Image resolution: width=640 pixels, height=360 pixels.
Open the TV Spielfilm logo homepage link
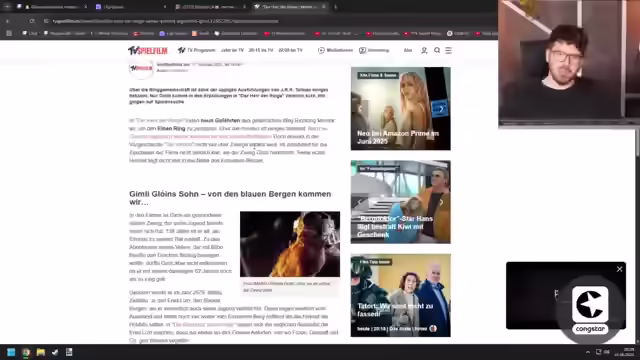coord(148,51)
